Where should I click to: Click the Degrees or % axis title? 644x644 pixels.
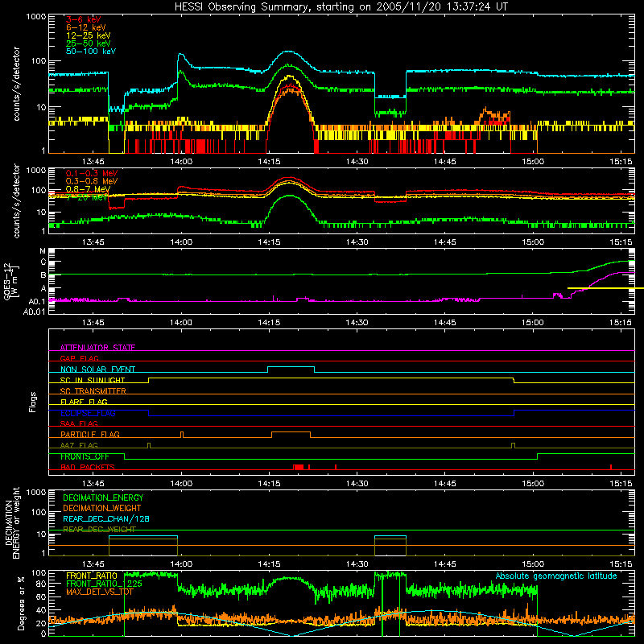[21, 604]
